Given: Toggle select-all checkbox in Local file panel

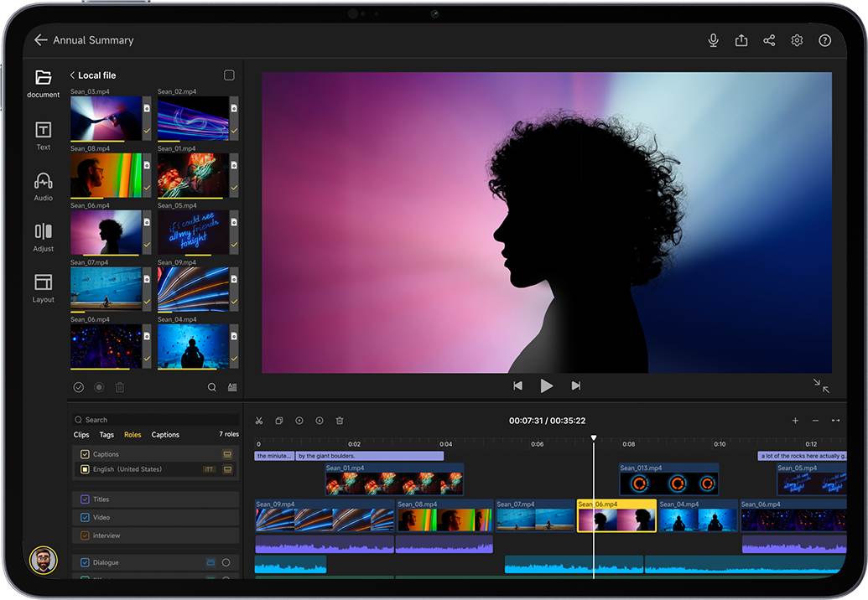Looking at the screenshot, I should click(x=229, y=75).
